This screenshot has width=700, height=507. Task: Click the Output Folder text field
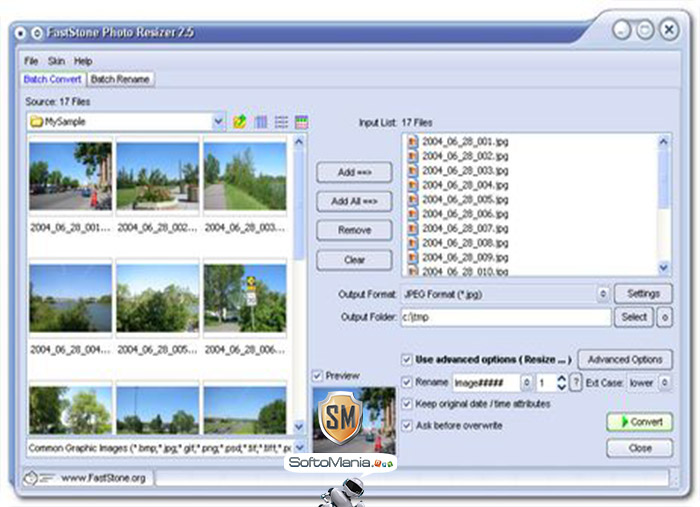(506, 317)
